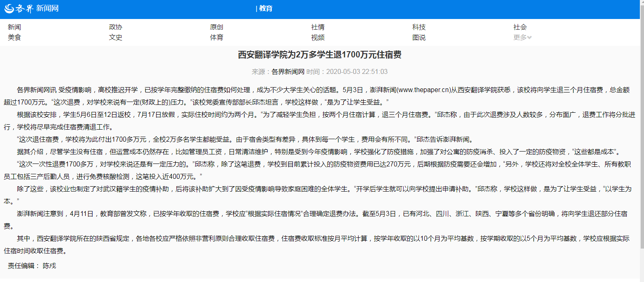Viewport: 644px width, 282px height.
Task: Go to 图说 category
Action: pyautogui.click(x=419, y=38)
